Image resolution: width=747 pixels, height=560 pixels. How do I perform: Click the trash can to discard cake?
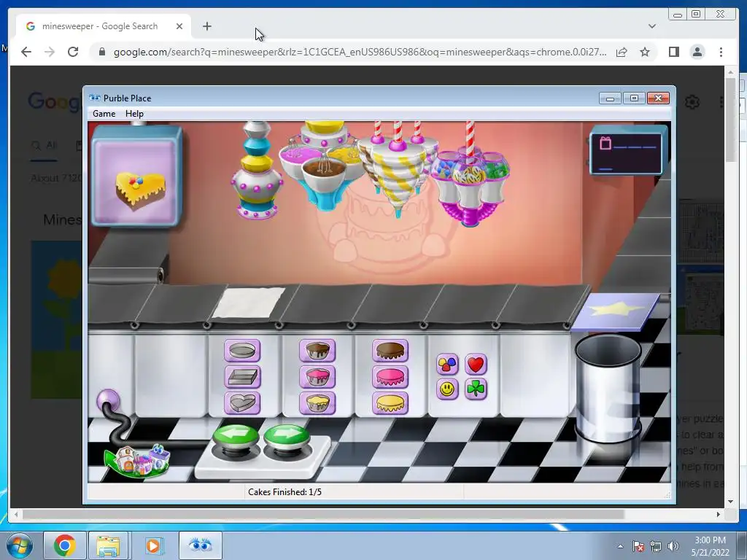tap(608, 388)
